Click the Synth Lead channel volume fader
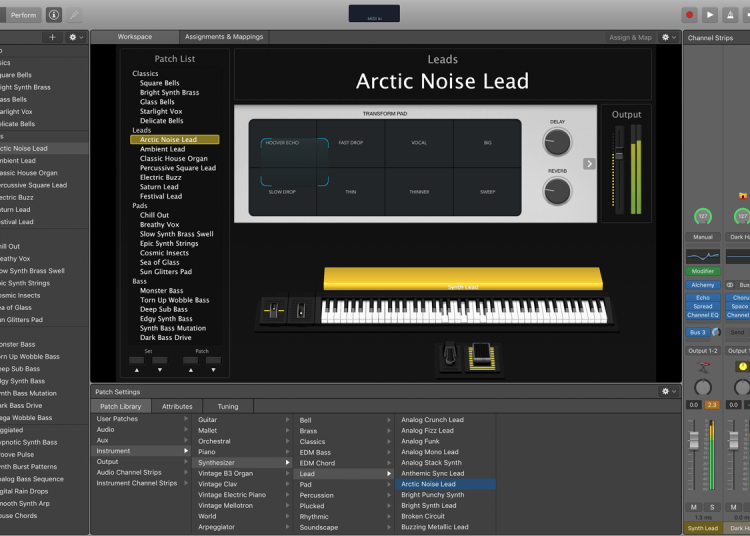 point(694,441)
